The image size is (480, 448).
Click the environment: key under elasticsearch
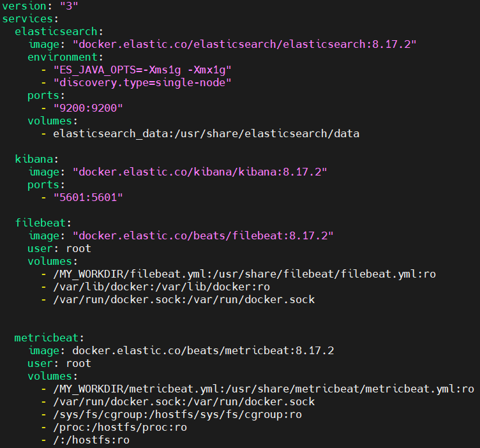click(66, 57)
